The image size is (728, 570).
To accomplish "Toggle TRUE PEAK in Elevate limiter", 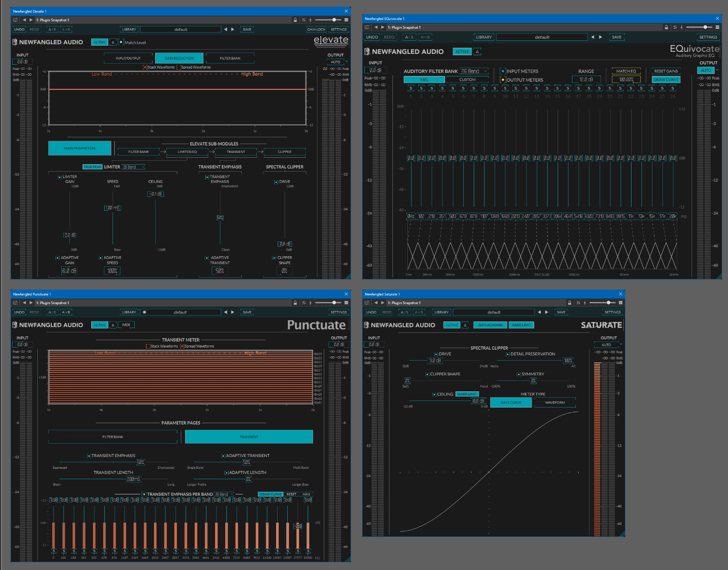I will coord(93,167).
